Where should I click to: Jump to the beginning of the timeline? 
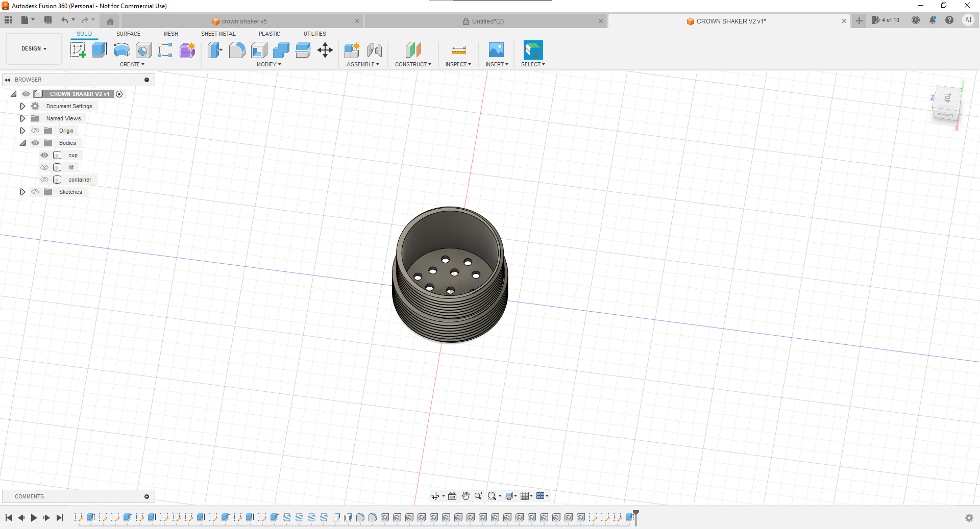coord(8,518)
